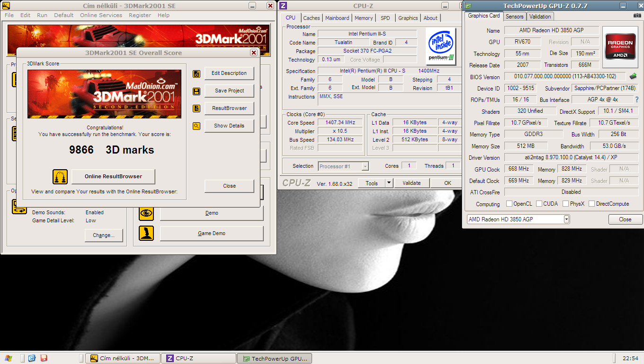Image resolution: width=644 pixels, height=364 pixels.
Task: Click the Core Speed 1407.34 MHz value
Action: [341, 123]
